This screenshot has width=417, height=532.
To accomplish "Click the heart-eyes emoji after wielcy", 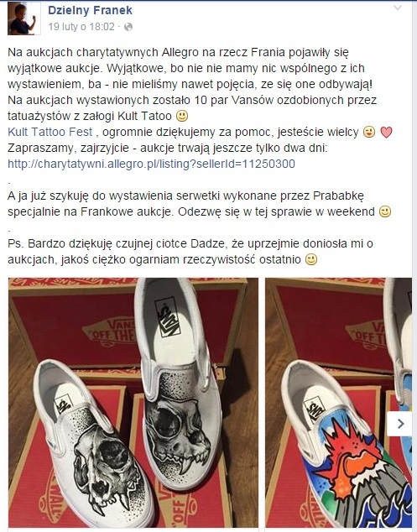I will pyautogui.click(x=369, y=132).
